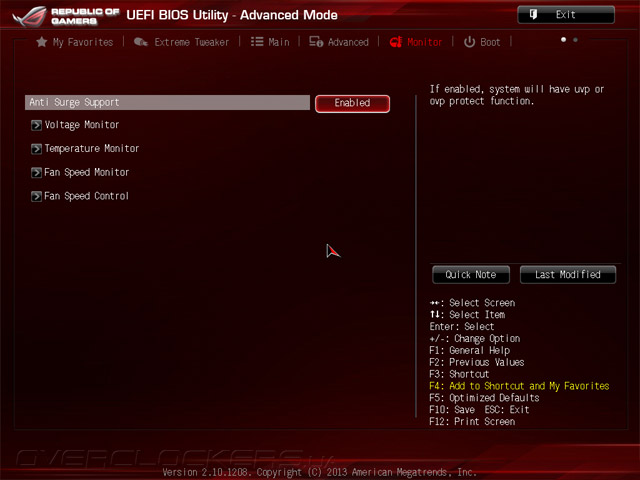
Task: Click the F2: Previous Values hint
Action: click(x=477, y=362)
